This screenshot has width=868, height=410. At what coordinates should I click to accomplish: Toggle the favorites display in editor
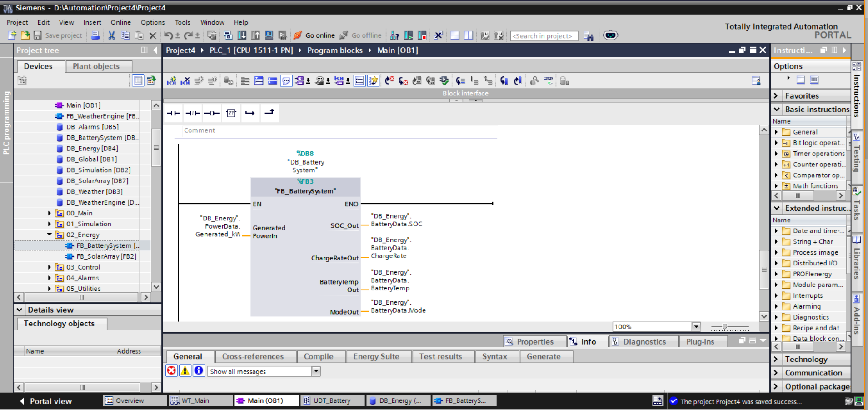373,81
